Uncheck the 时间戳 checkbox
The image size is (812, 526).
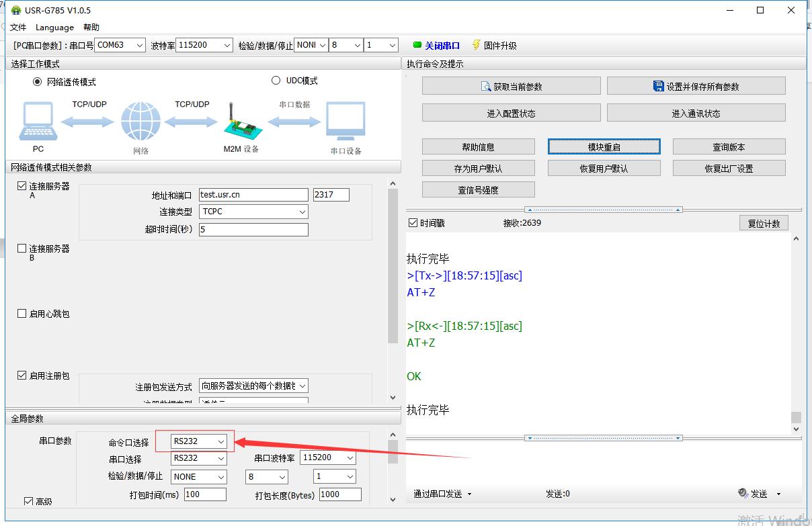coord(413,223)
